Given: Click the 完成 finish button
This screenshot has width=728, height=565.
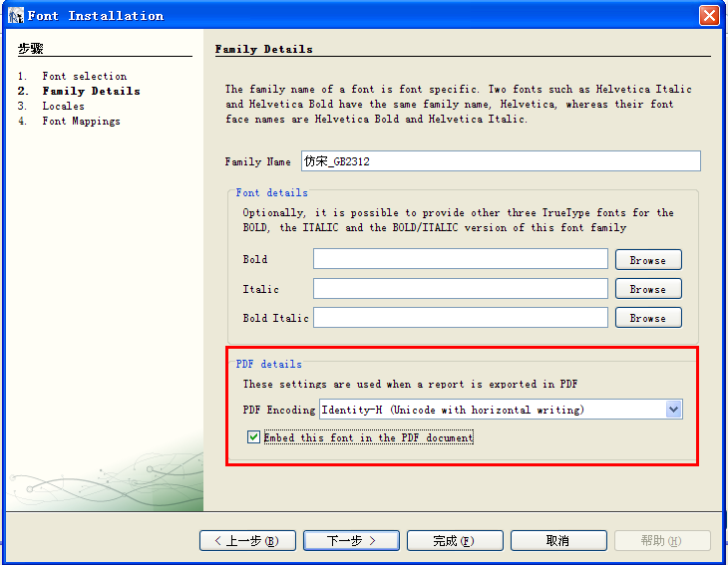Looking at the screenshot, I should [x=455, y=540].
